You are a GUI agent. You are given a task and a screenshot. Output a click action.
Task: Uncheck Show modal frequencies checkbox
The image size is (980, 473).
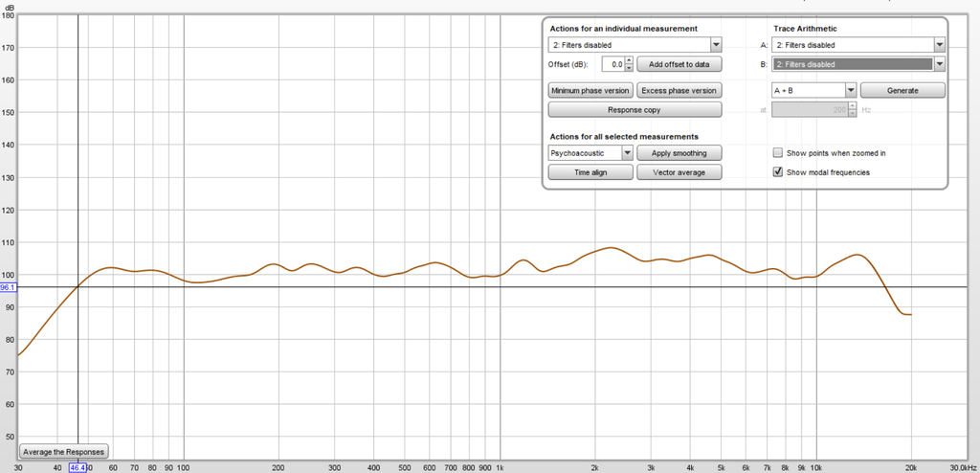click(x=778, y=172)
